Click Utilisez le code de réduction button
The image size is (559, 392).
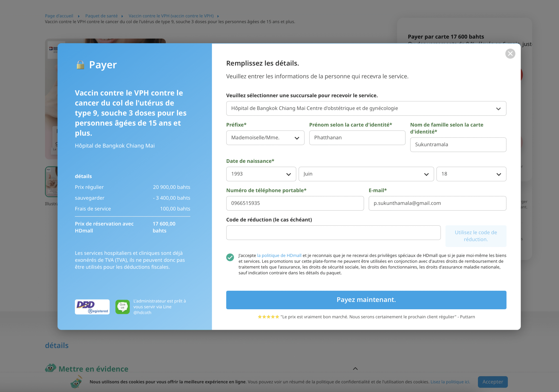point(476,236)
